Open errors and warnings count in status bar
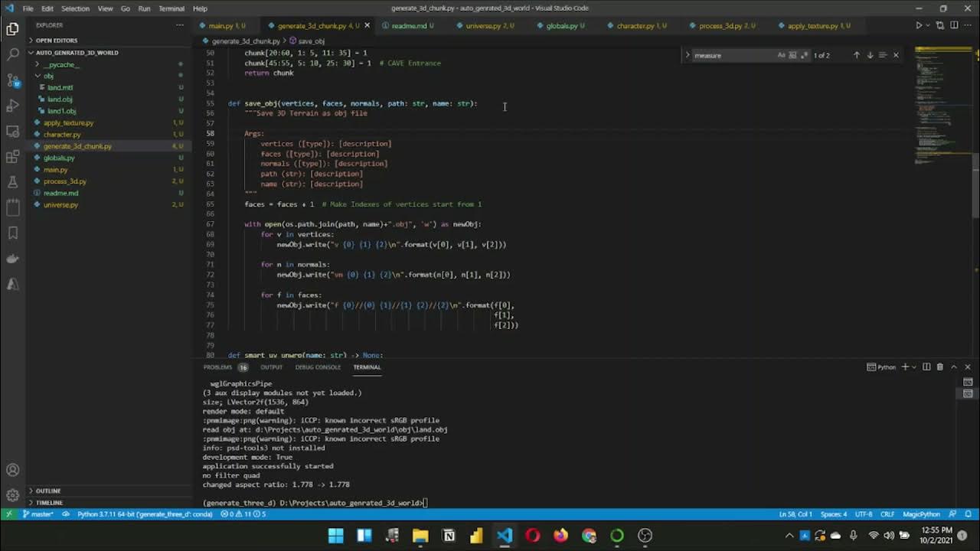The image size is (980, 551). pyautogui.click(x=243, y=514)
